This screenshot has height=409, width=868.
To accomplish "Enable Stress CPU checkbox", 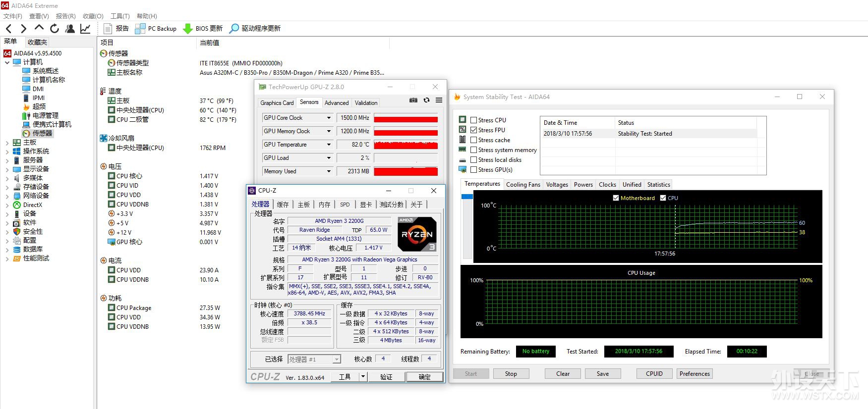I will coord(473,120).
